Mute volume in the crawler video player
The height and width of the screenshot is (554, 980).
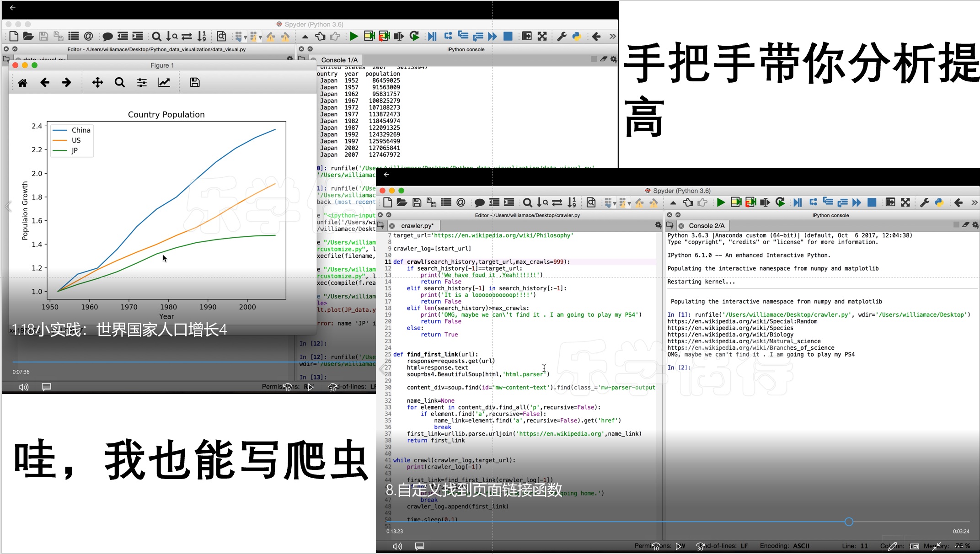(397, 546)
